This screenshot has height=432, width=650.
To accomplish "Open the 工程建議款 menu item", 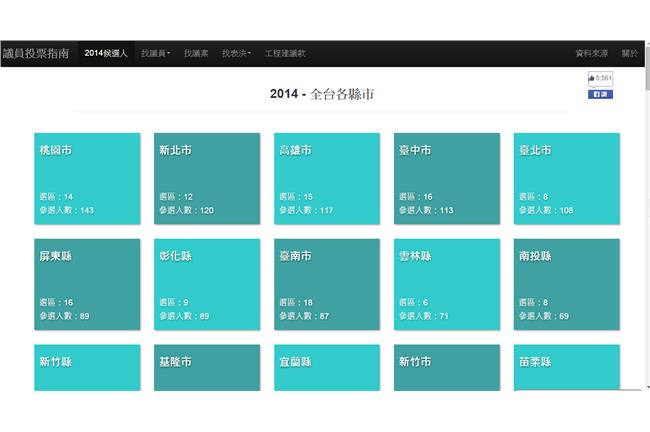I will pyautogui.click(x=285, y=53).
